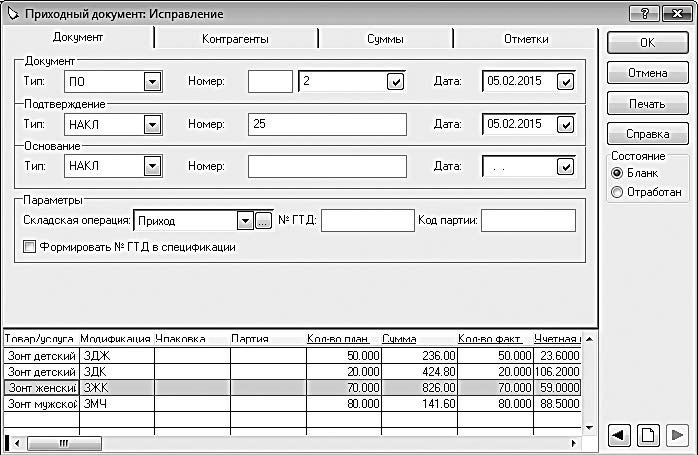Expand the Документ Тип dropdown showing ПО
The width and height of the screenshot is (698, 455).
[152, 82]
